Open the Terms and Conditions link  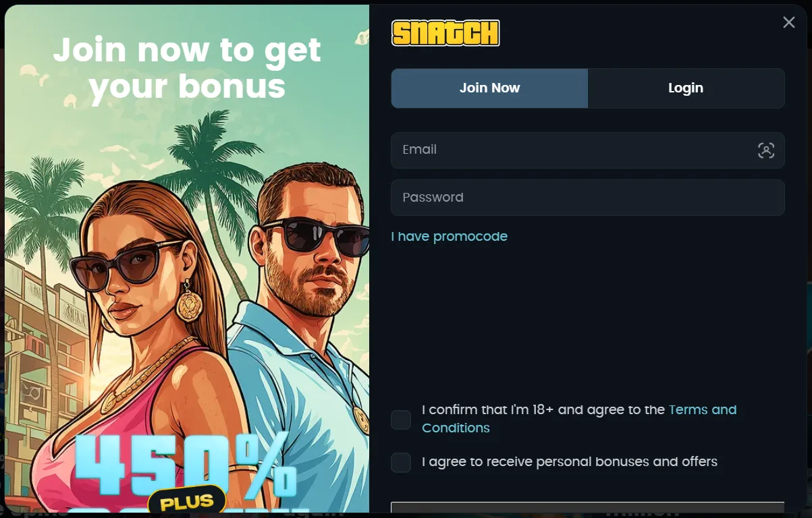579,419
